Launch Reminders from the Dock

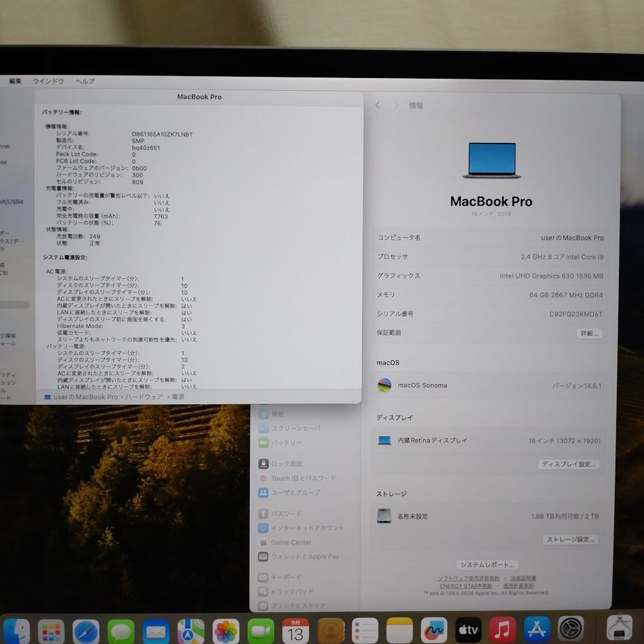click(x=365, y=631)
